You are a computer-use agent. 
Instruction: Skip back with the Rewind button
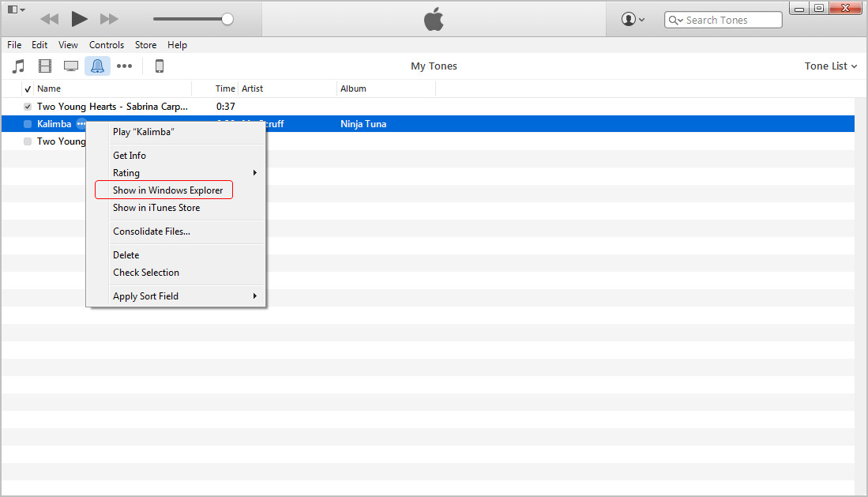[x=49, y=20]
